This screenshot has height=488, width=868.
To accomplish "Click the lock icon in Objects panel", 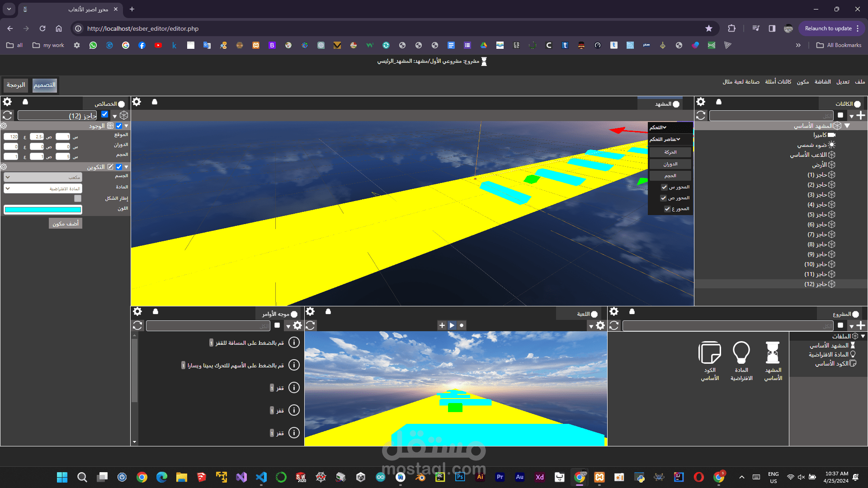I will point(719,102).
